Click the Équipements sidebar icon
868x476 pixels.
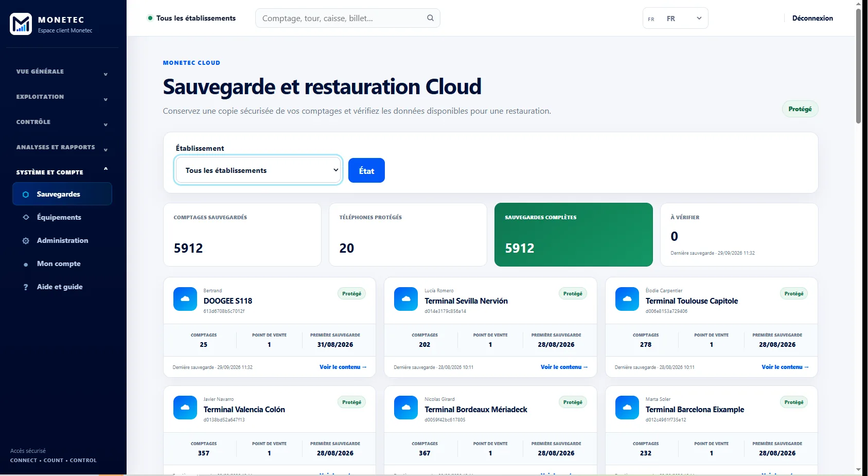click(26, 217)
